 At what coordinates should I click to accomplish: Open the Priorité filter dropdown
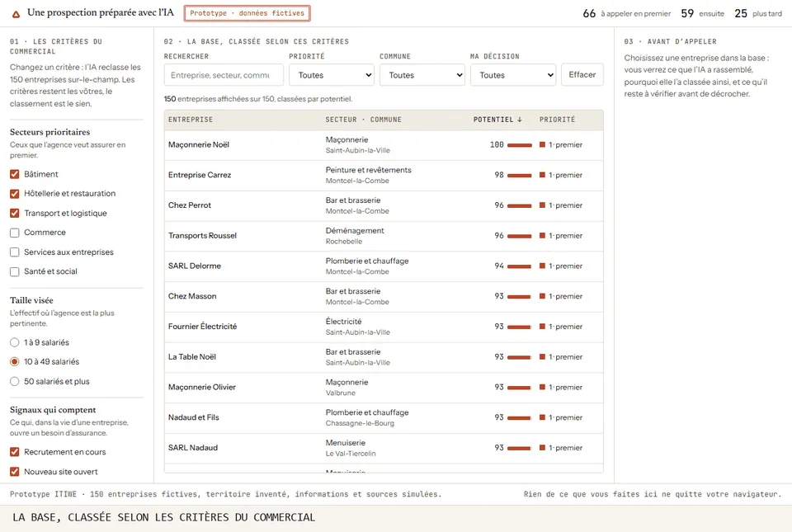[x=332, y=75]
